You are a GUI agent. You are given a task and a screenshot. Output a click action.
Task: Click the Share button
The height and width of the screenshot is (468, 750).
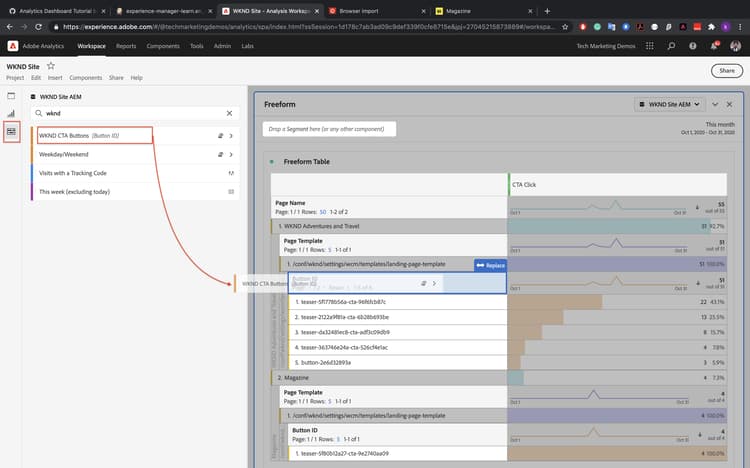pos(727,71)
